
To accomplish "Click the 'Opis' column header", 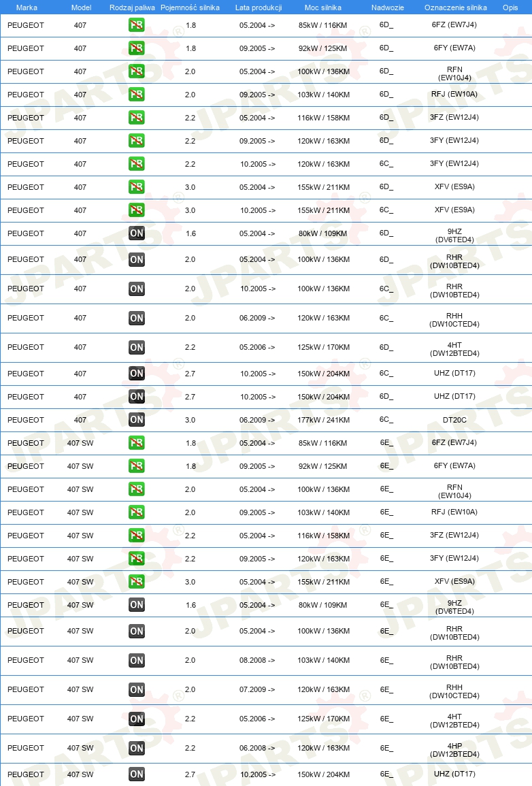I will [510, 7].
